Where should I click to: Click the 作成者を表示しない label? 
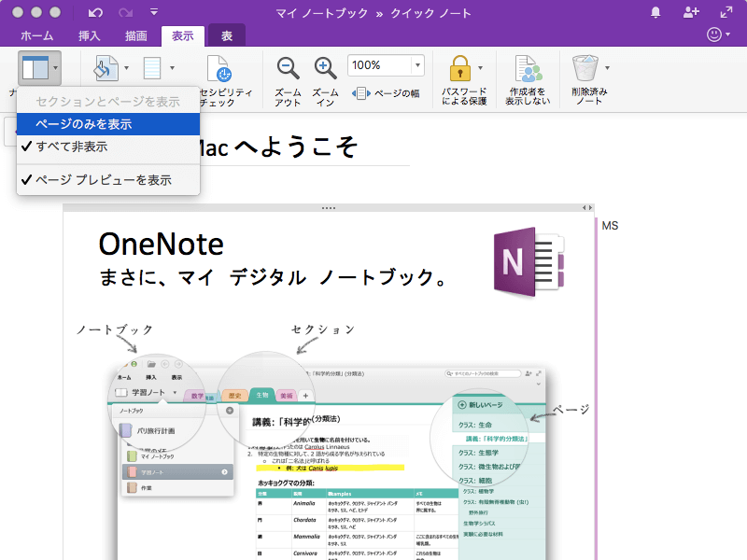pos(528,96)
